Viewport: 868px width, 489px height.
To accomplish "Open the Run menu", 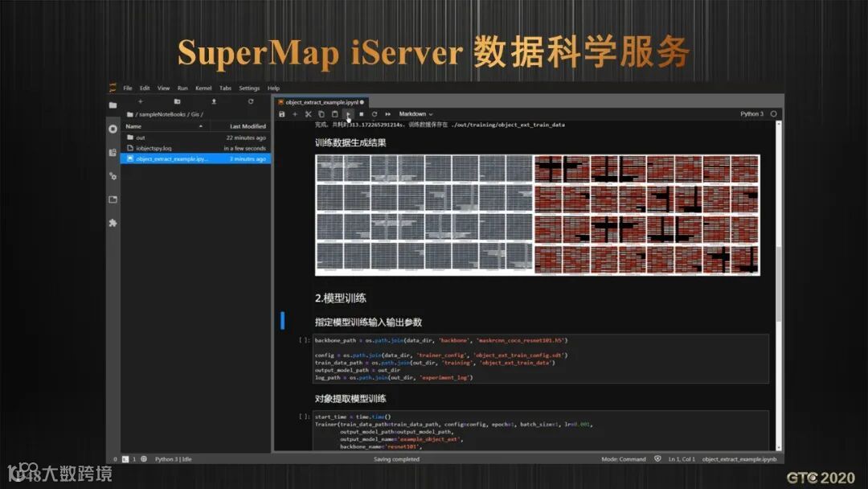I will point(182,88).
